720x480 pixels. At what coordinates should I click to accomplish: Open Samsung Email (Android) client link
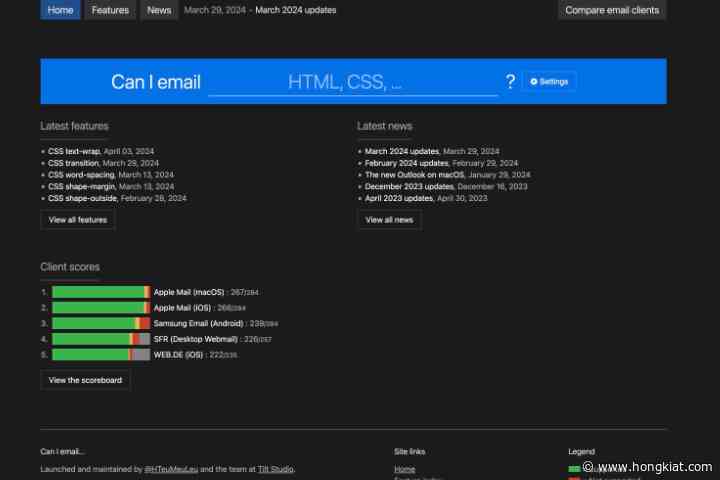(198, 323)
